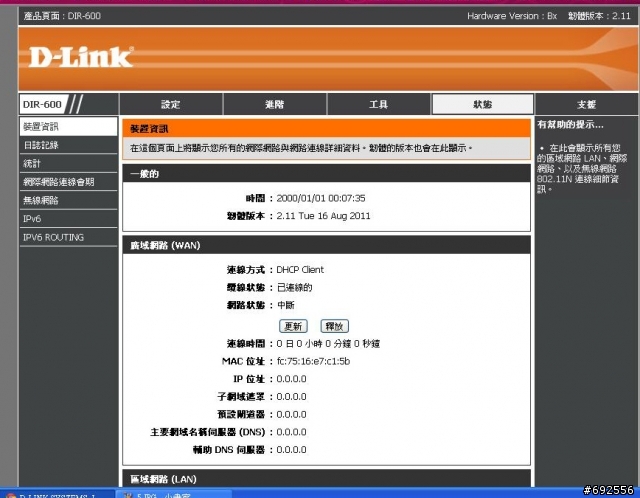Open 無線網路 in the sidebar
The height and width of the screenshot is (498, 640).
click(68, 200)
